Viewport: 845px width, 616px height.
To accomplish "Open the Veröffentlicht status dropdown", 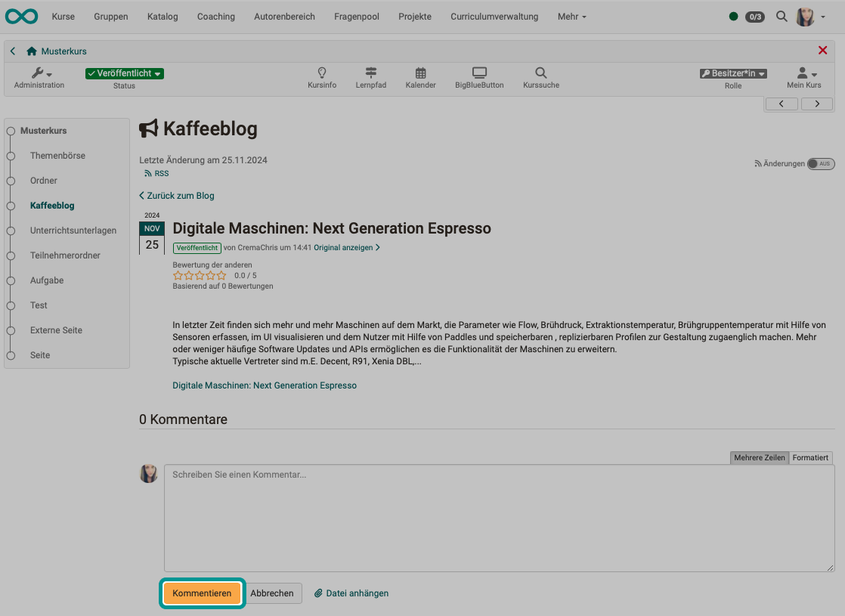I will [124, 73].
